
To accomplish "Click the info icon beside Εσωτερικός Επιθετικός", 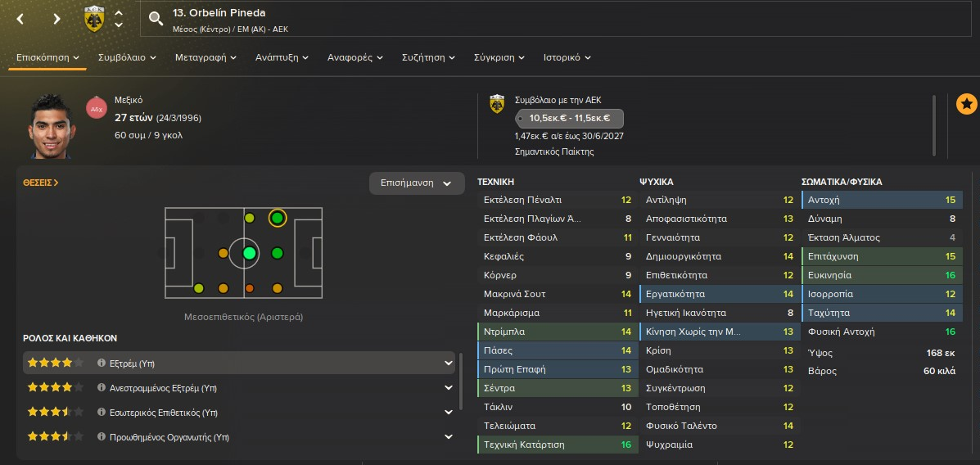I will tap(102, 413).
